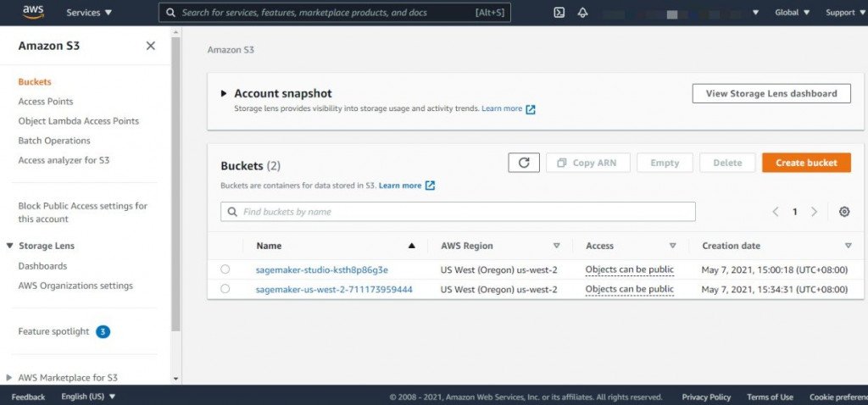Open the Support dropdown menu
The height and width of the screenshot is (405, 868).
point(847,12)
